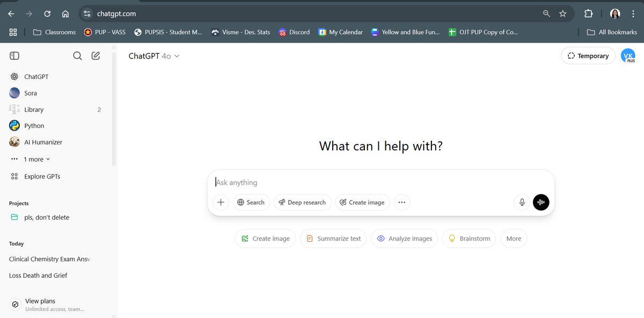644x318 pixels.
Task: Open the Classrooms bookmark folder
Action: (x=54, y=32)
